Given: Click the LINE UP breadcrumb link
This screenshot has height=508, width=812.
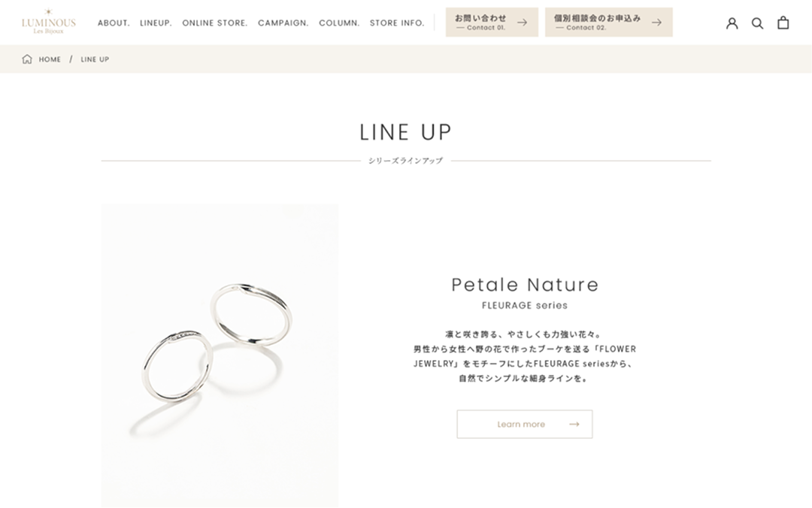Looking at the screenshot, I should coord(95,59).
